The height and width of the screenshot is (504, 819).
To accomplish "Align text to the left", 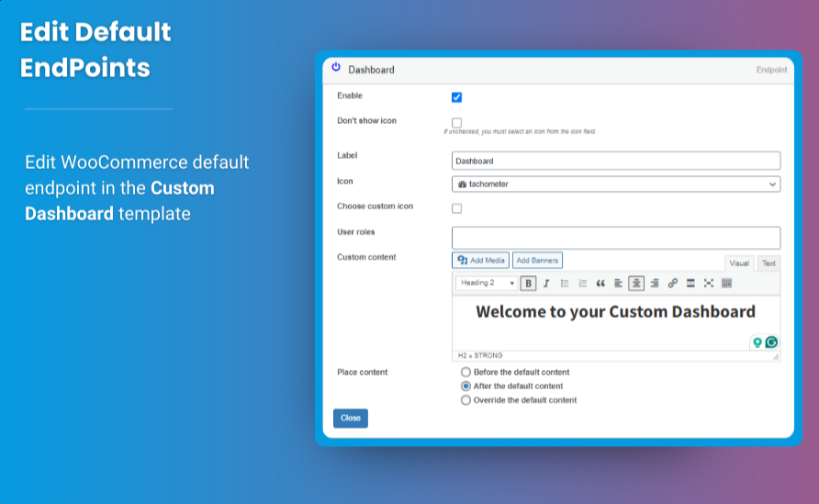I will pos(618,284).
